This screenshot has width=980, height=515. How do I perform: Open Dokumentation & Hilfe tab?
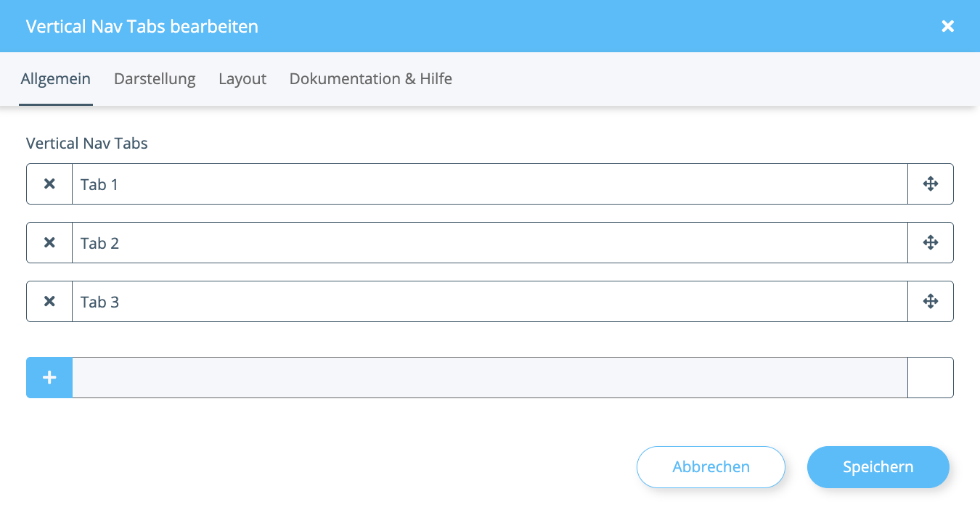371,79
